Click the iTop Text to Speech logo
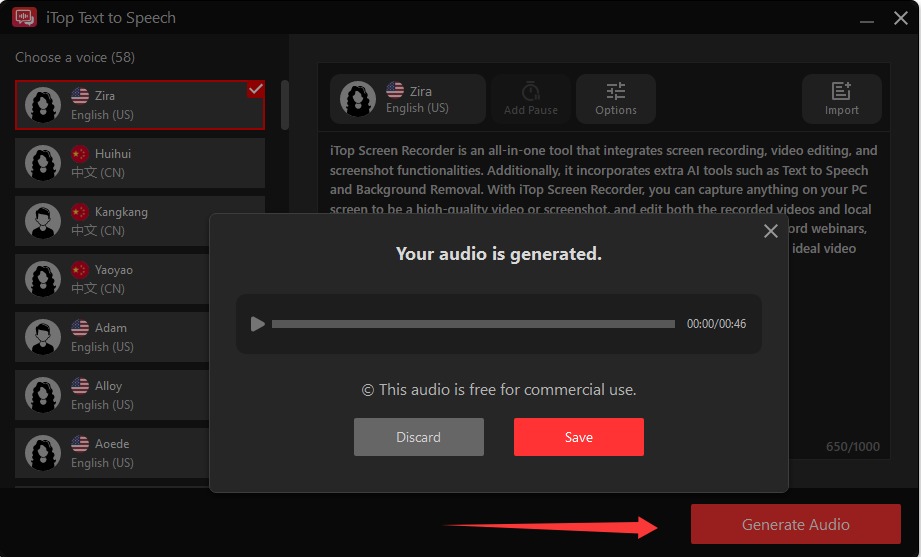 pyautogui.click(x=24, y=17)
